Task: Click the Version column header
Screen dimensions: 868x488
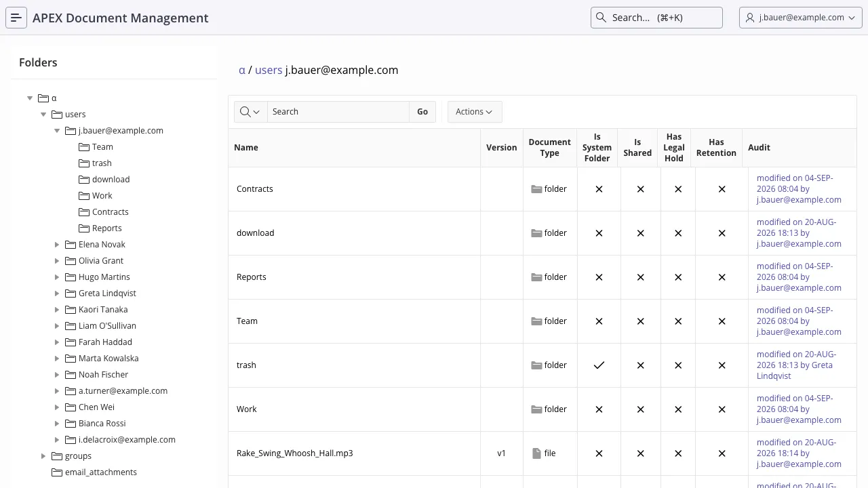Action: tap(502, 148)
